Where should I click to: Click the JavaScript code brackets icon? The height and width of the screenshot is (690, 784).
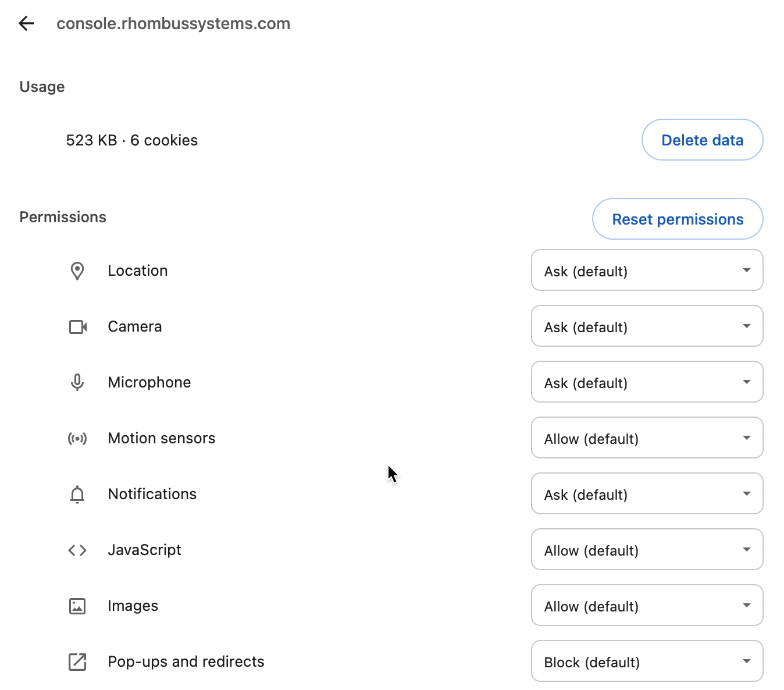pyautogui.click(x=77, y=550)
